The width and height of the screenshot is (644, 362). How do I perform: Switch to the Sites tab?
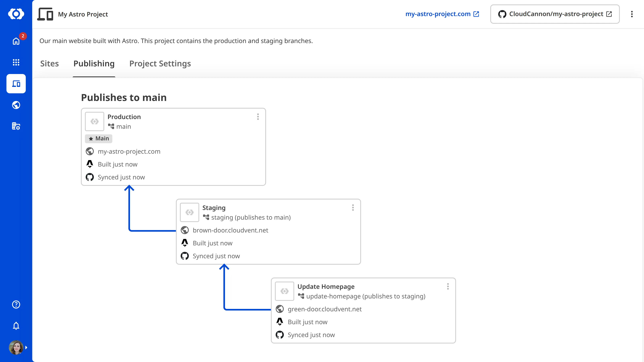[50, 64]
